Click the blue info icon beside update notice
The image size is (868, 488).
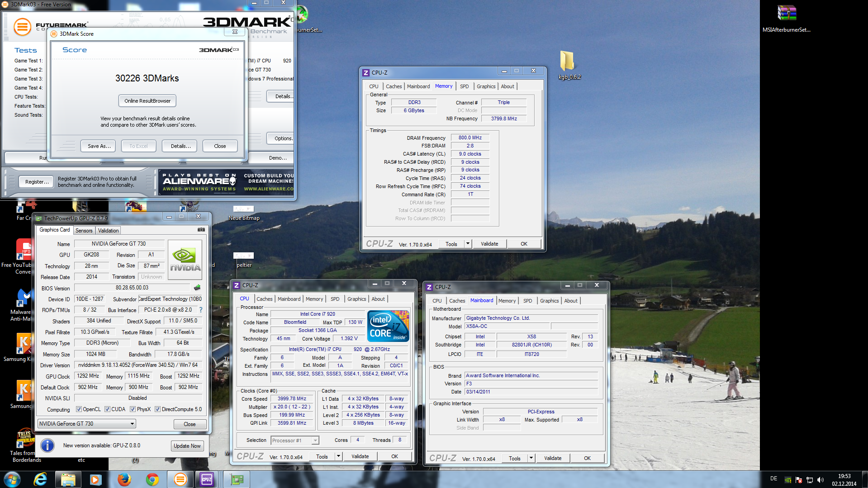[47, 445]
